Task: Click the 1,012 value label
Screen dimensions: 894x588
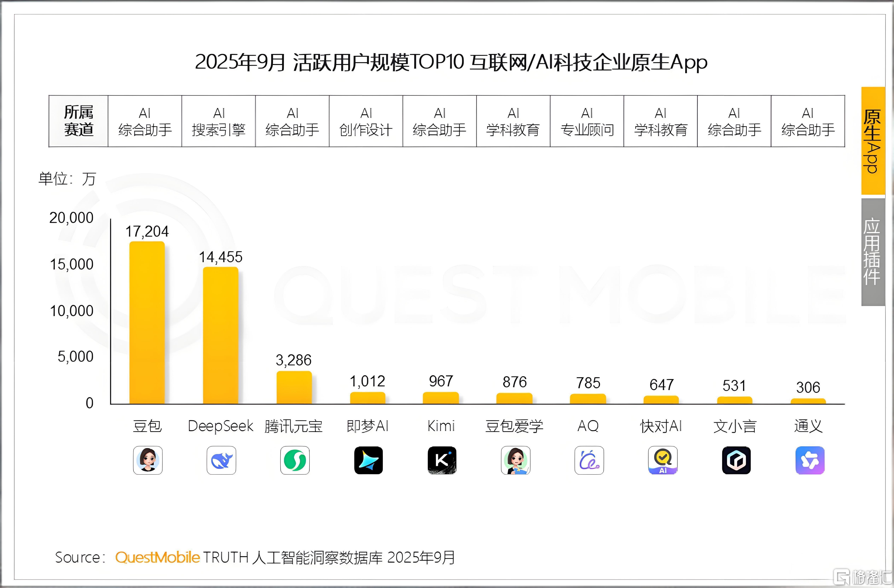Action: tap(368, 382)
